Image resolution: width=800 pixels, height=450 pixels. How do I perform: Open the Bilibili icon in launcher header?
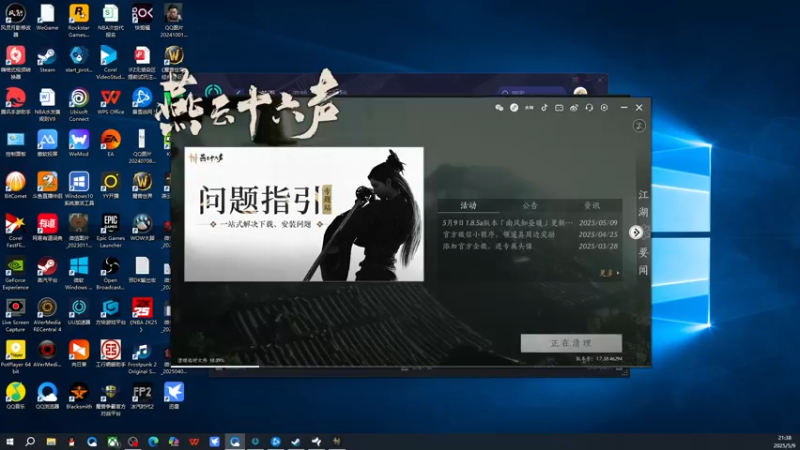click(x=559, y=108)
